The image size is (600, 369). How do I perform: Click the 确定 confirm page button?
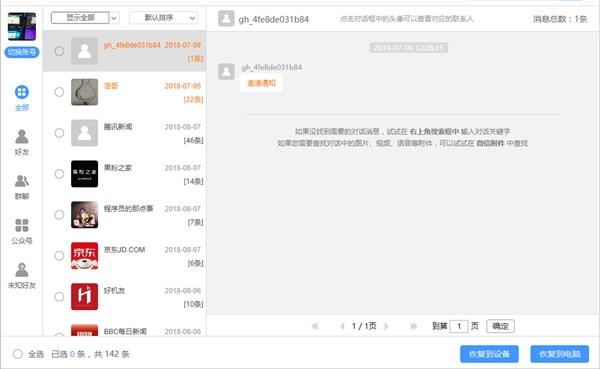click(500, 326)
